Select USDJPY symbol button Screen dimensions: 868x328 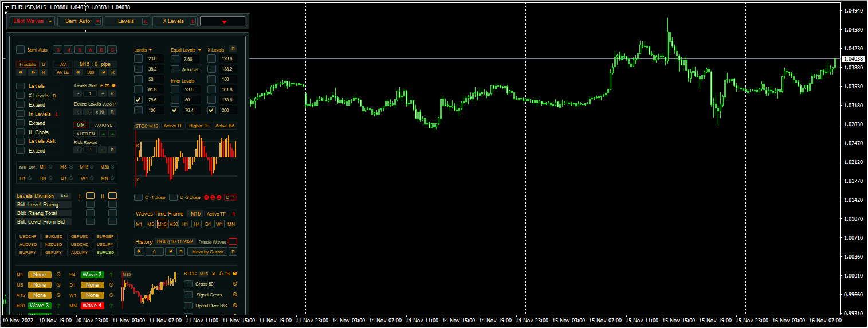click(105, 244)
